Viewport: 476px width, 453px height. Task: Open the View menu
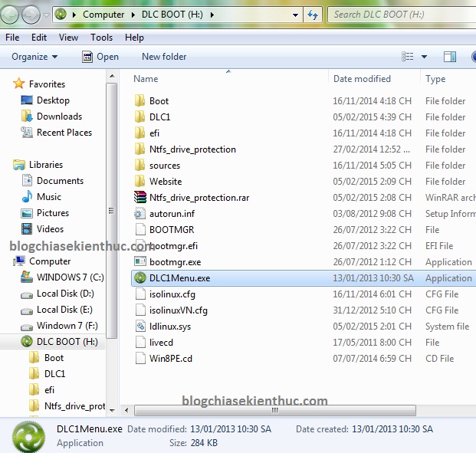[68, 38]
